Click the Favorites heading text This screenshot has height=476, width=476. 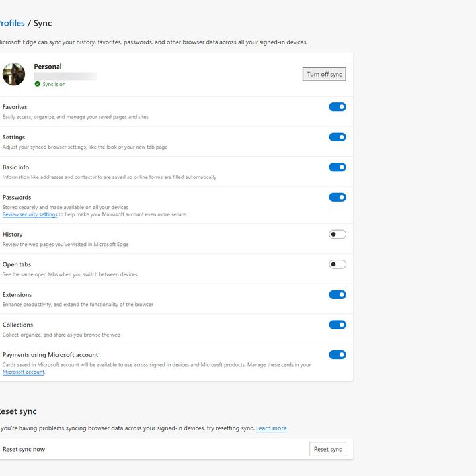[x=15, y=107]
